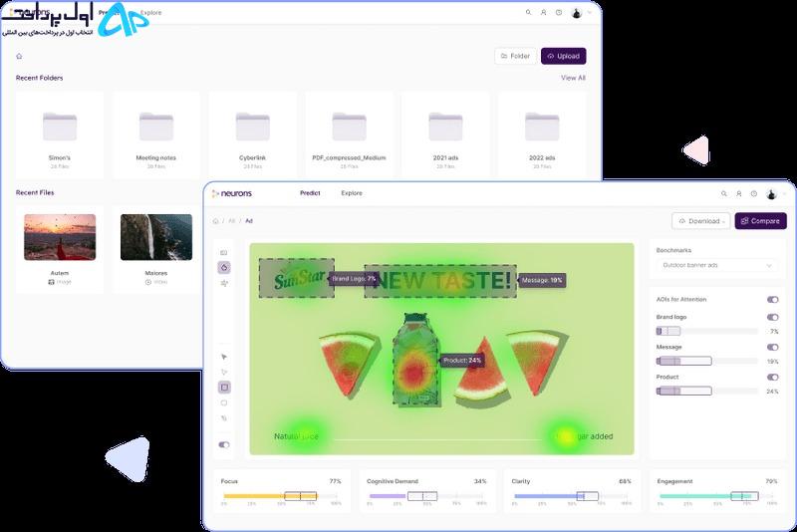The height and width of the screenshot is (532, 797).
Task: Click the profile avatar in the back window
Action: [x=577, y=13]
